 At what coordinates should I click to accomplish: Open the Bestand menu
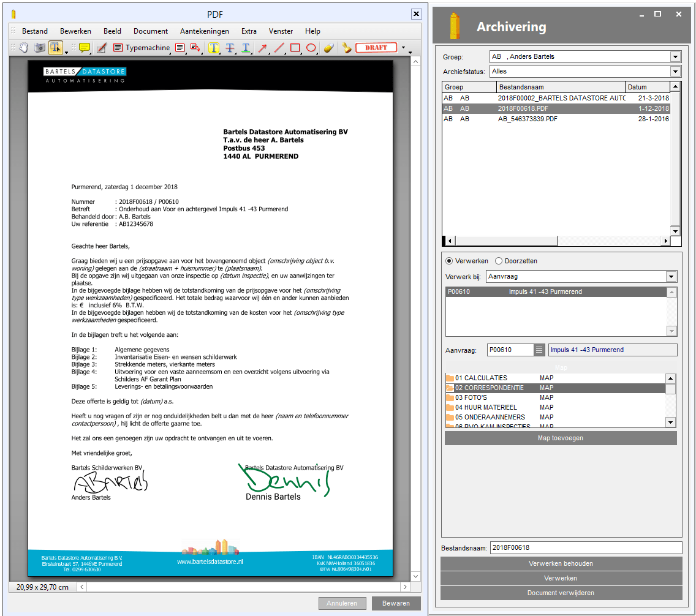35,31
